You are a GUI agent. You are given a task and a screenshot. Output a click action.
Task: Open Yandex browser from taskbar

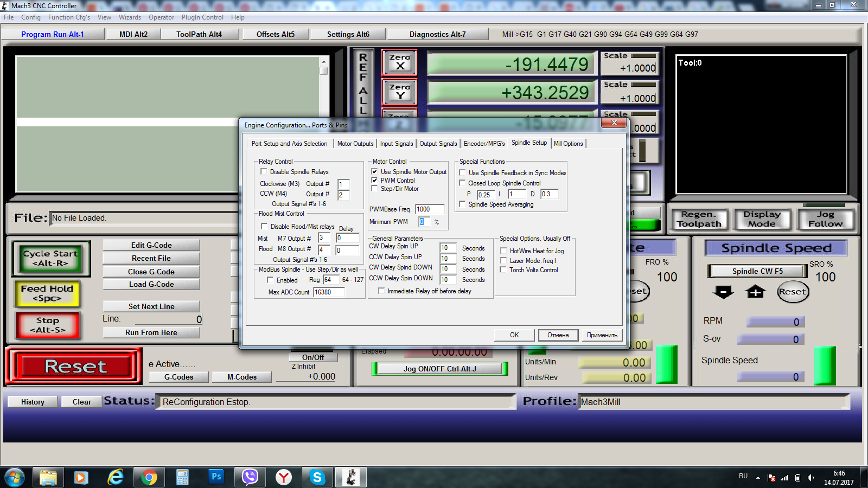pos(283,478)
